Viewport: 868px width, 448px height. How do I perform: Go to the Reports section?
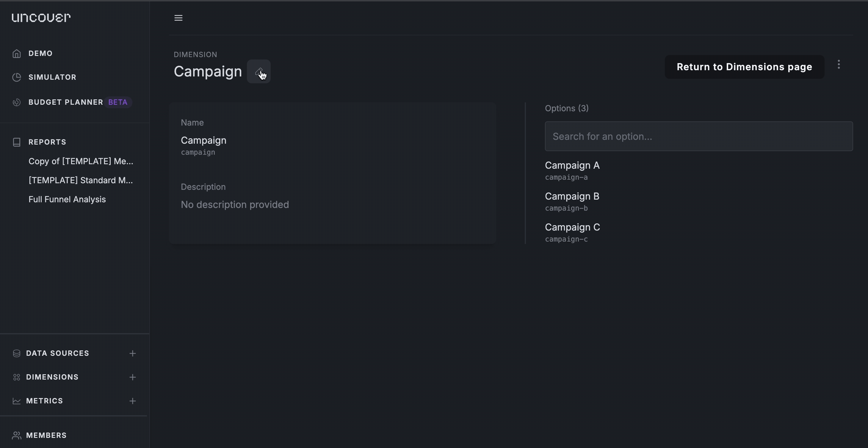(x=47, y=142)
